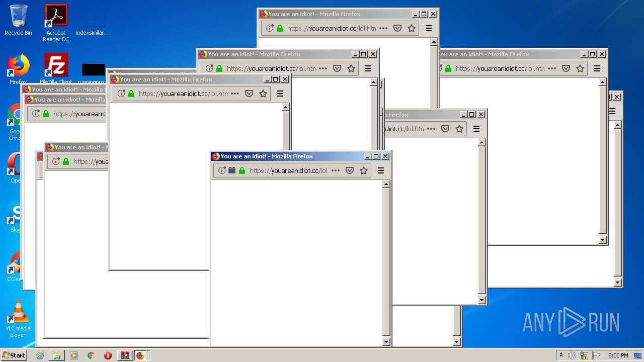Open Windows Explorer from the taskbar

point(57,355)
